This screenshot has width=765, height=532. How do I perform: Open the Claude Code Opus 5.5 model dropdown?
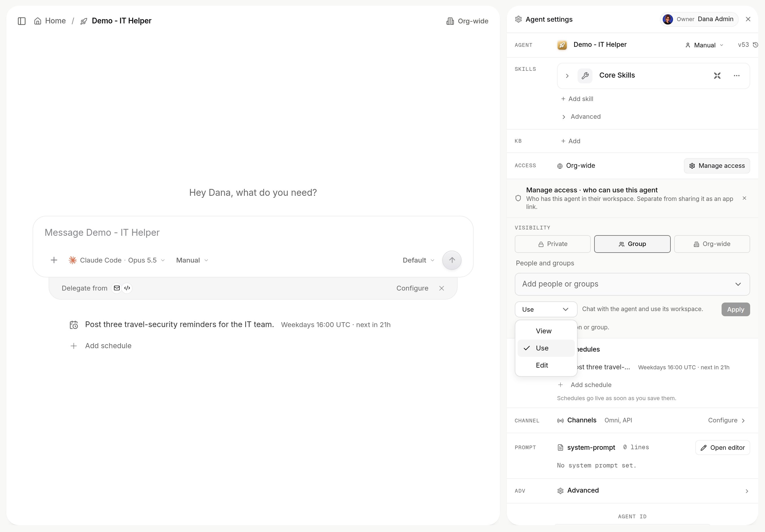(x=117, y=260)
